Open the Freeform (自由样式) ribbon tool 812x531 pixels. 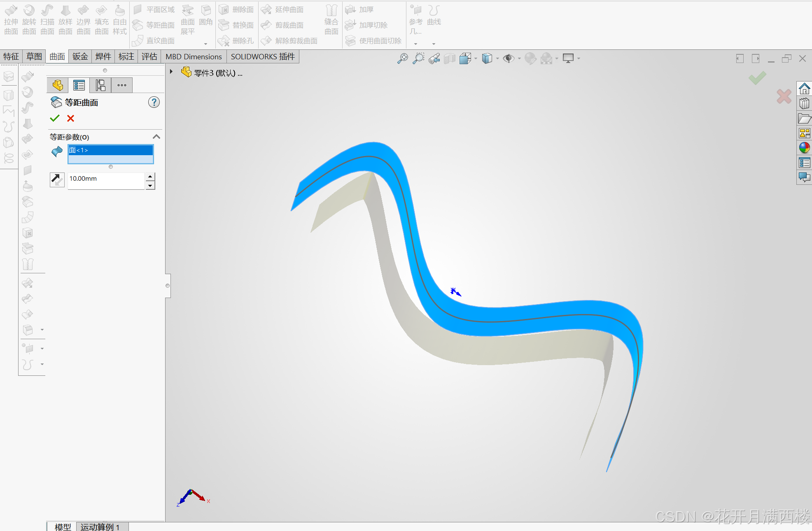[x=120, y=20]
